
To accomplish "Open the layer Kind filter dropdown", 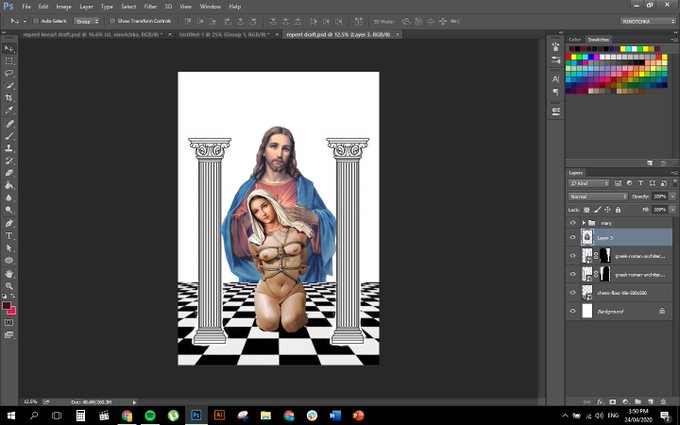I will point(588,183).
